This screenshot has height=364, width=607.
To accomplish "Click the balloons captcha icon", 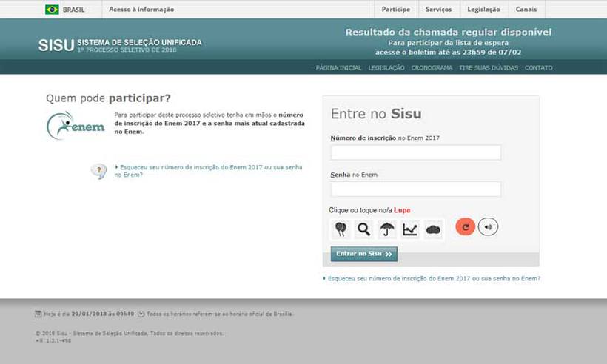I will coord(341,229).
